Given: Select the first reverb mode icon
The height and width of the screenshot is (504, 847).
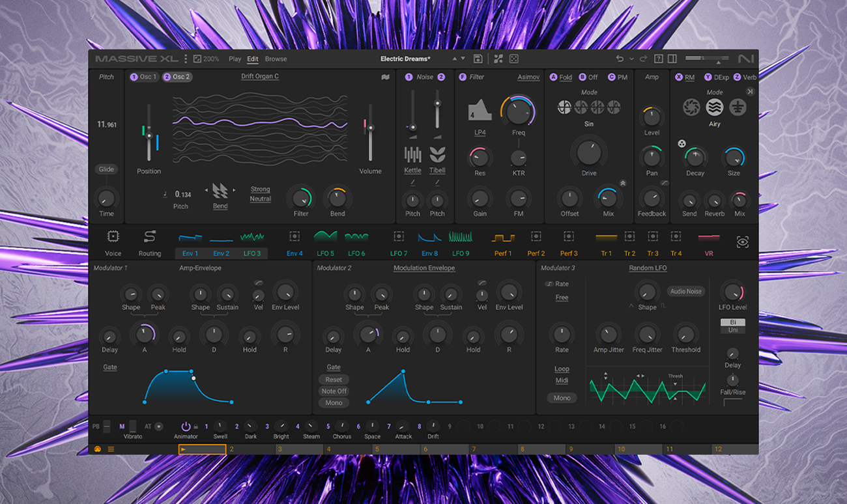Looking at the screenshot, I should click(691, 107).
